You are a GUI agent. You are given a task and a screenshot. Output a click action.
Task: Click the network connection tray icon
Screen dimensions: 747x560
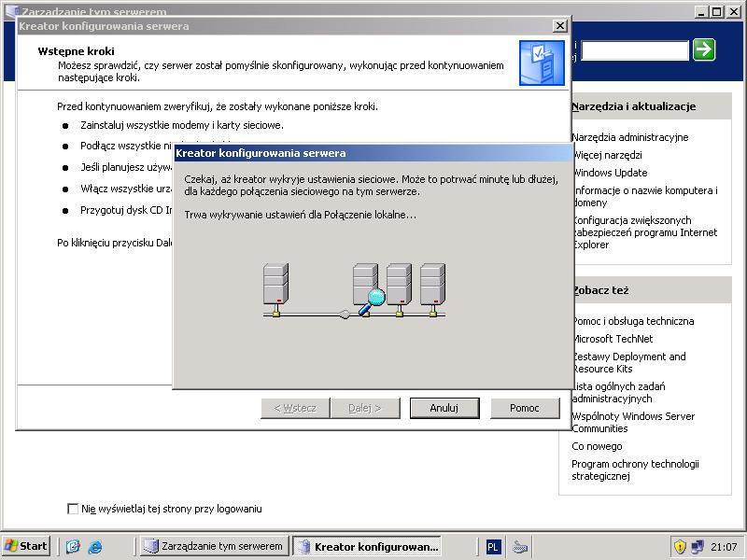(698, 546)
